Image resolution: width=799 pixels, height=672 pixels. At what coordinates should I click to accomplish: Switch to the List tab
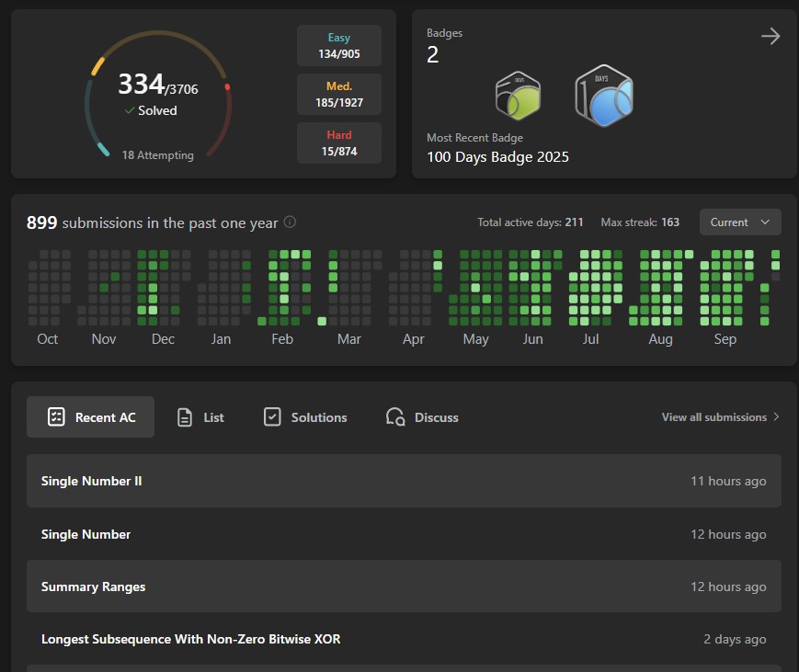200,417
